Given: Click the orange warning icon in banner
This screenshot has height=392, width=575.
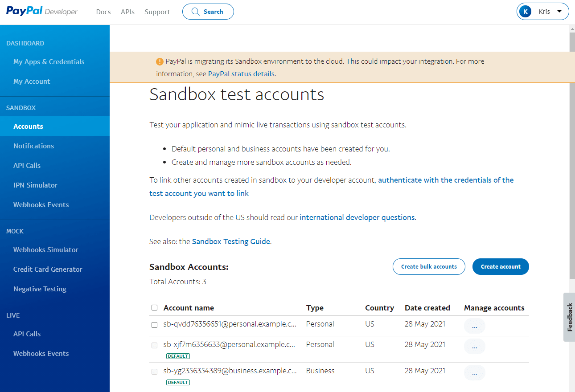Looking at the screenshot, I should click(160, 61).
